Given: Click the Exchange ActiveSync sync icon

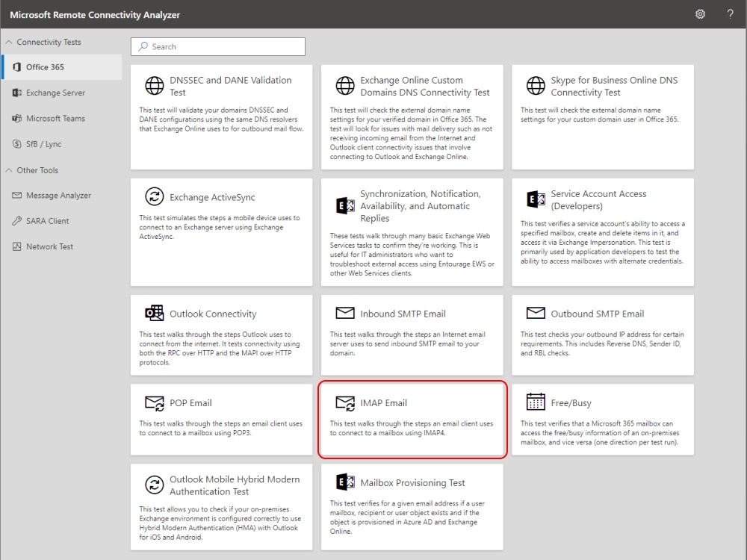Looking at the screenshot, I should 155,196.
